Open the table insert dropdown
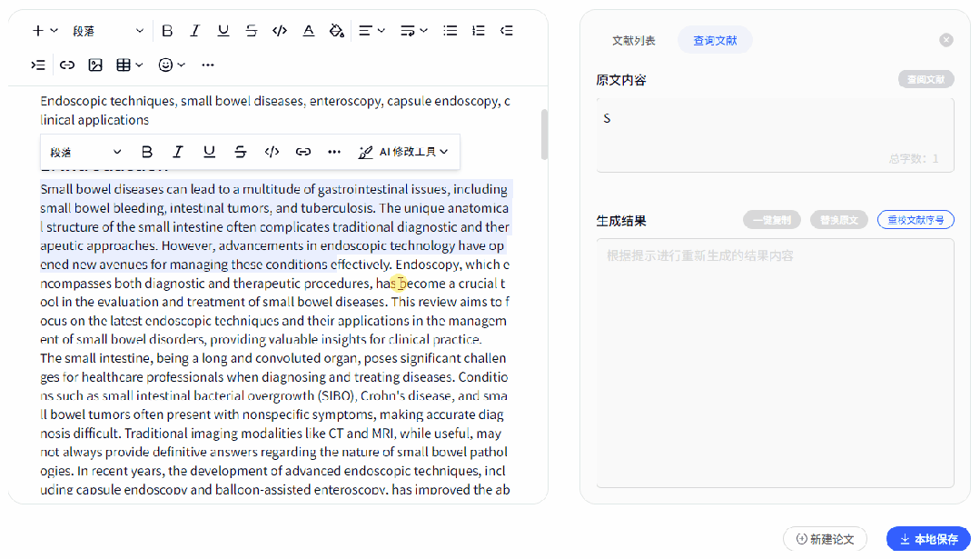980x559 pixels. (x=129, y=65)
